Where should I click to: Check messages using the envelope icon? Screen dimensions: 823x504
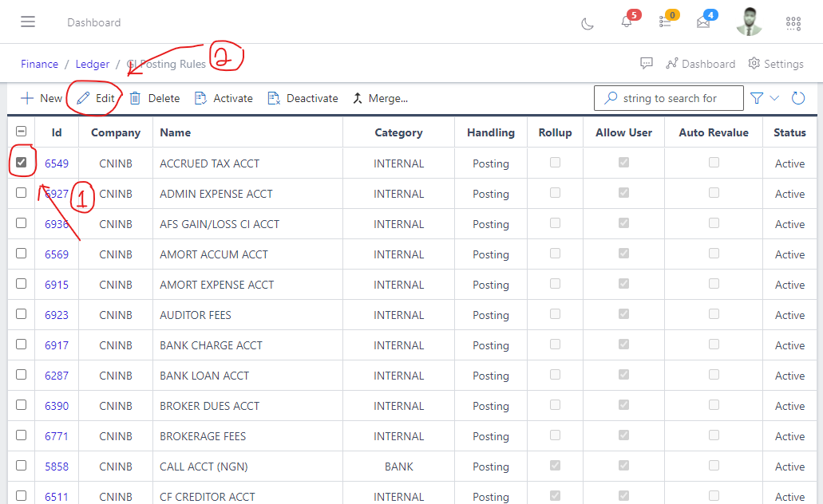703,24
